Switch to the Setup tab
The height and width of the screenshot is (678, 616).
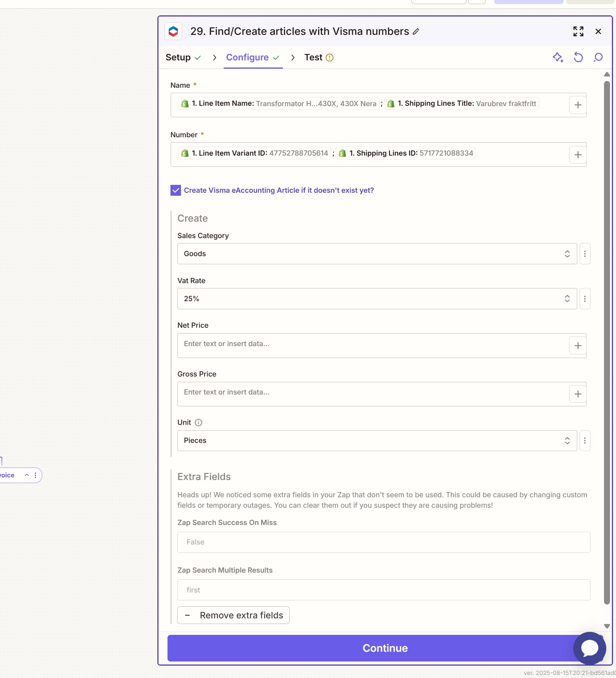(183, 57)
